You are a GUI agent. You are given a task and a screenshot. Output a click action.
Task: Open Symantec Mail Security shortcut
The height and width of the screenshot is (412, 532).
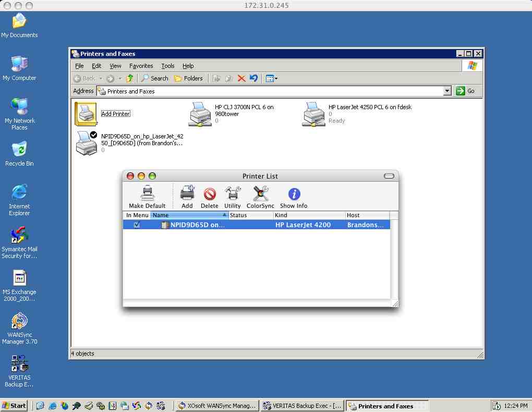19,243
